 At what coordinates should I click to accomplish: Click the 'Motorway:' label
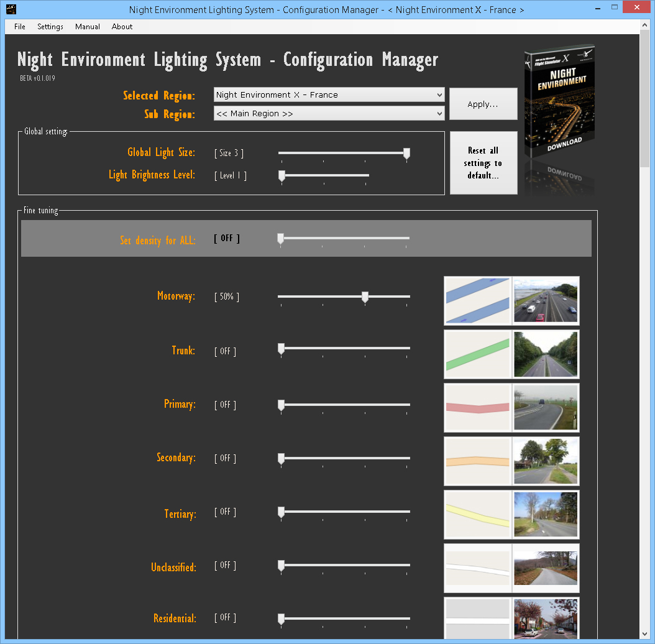pos(176,297)
